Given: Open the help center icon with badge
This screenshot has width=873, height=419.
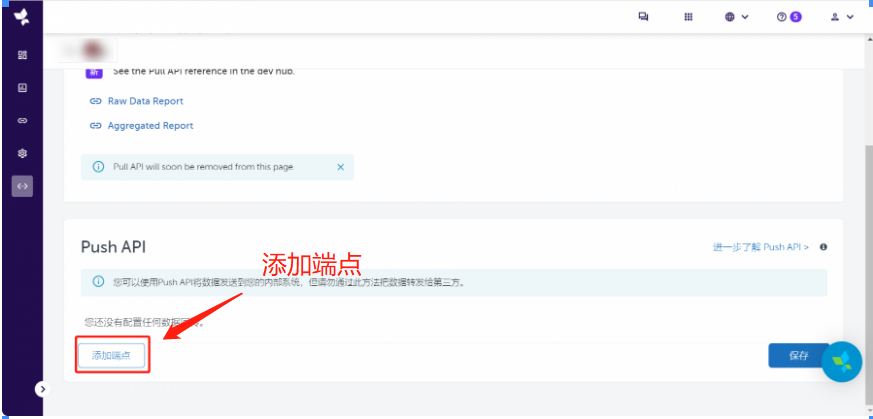Looking at the screenshot, I should [x=789, y=17].
